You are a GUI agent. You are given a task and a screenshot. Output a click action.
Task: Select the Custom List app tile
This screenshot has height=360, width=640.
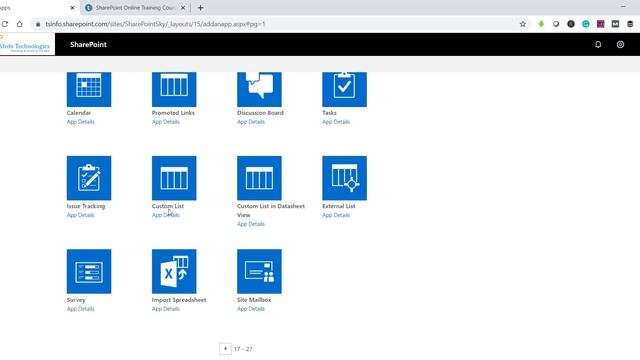coord(174,178)
